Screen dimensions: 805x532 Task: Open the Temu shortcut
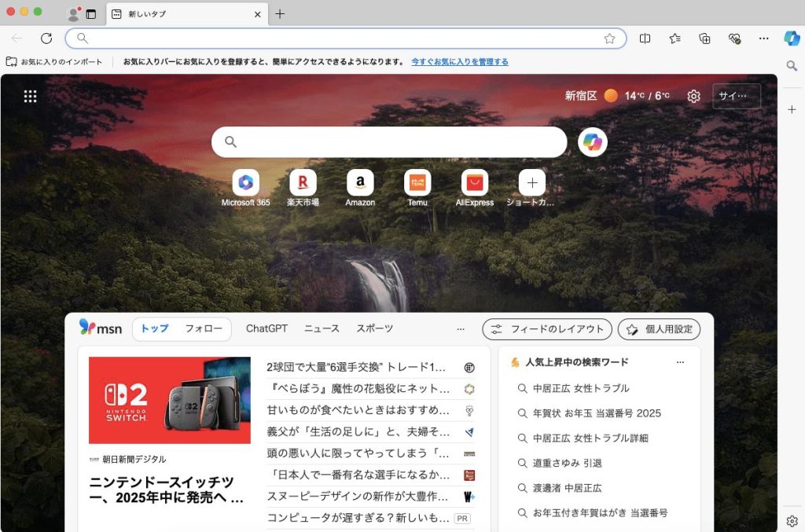pyautogui.click(x=417, y=182)
